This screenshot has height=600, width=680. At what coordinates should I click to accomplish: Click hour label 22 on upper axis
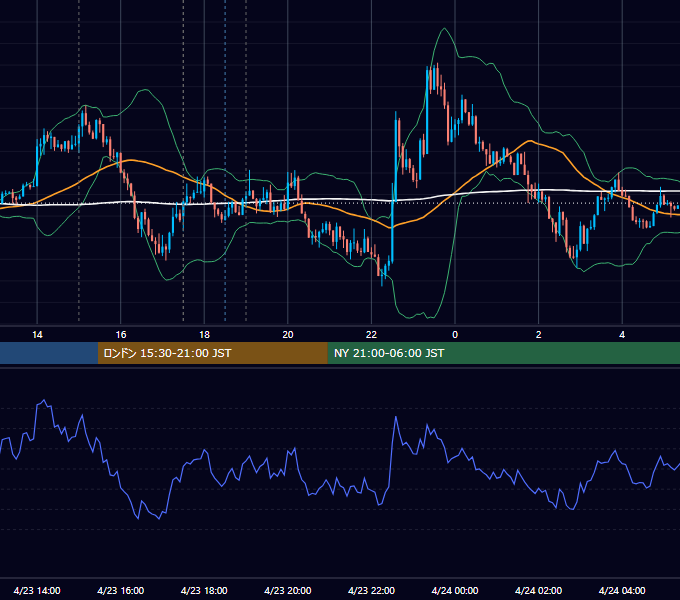pos(371,335)
